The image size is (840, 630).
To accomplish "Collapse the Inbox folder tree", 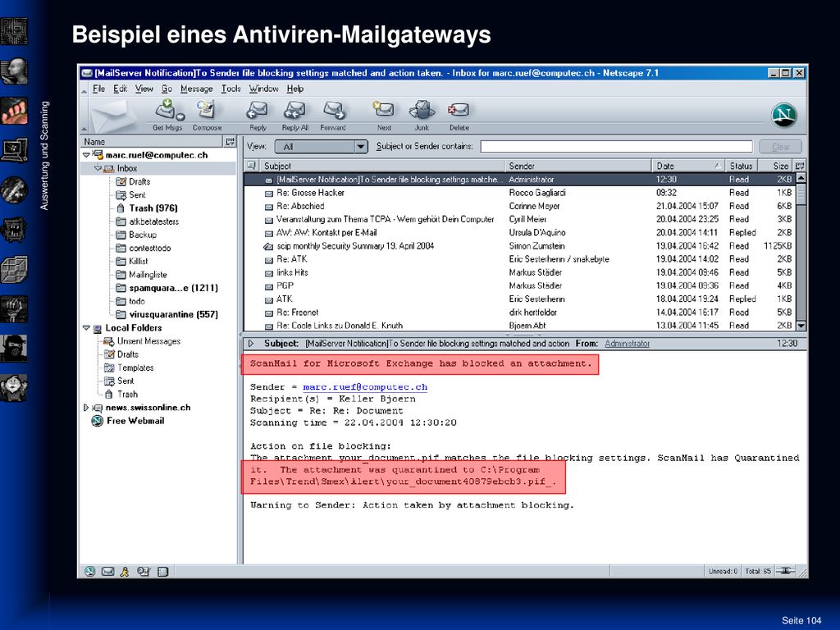I will pyautogui.click(x=98, y=168).
